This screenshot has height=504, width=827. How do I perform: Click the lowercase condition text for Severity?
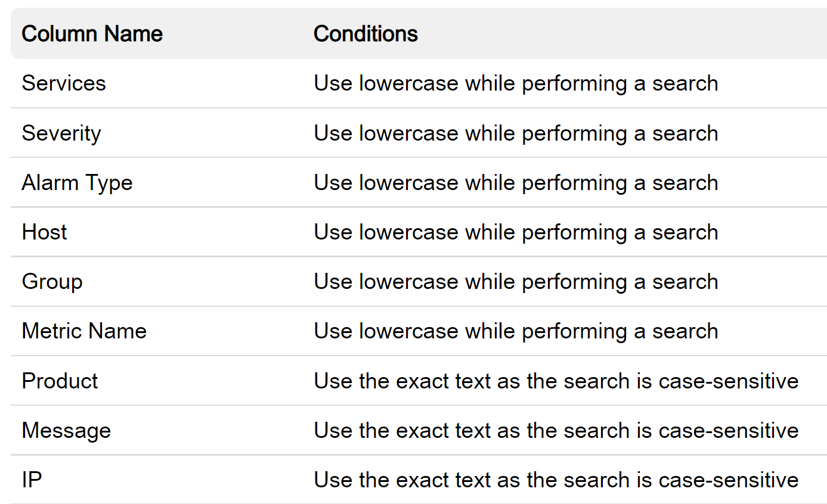516,133
